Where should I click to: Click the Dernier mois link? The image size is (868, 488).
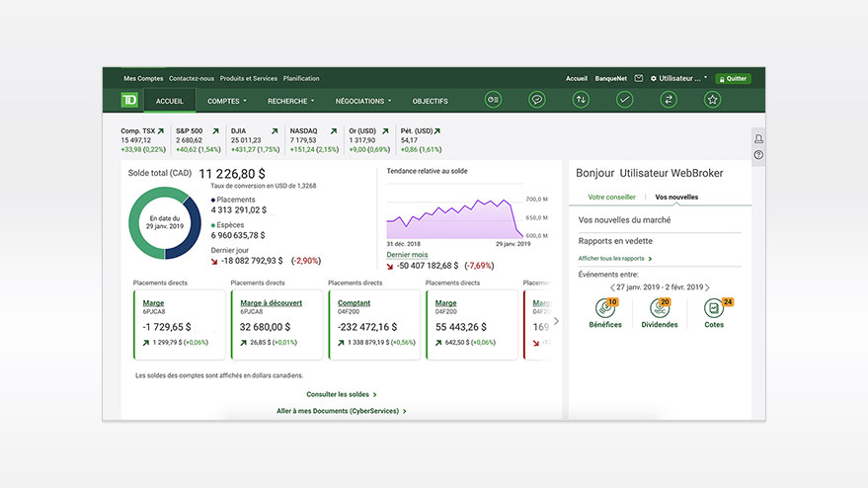point(407,255)
